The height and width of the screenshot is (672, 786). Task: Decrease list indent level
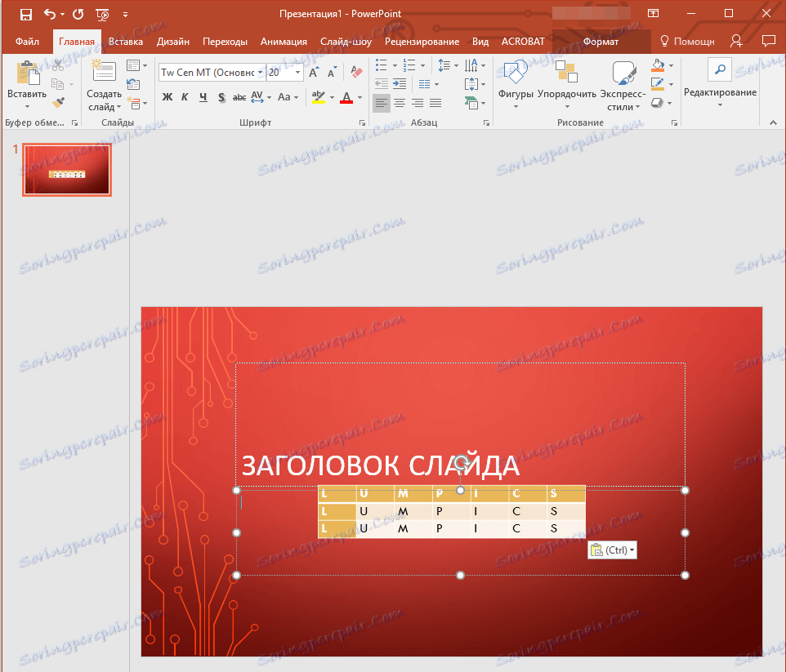point(382,83)
